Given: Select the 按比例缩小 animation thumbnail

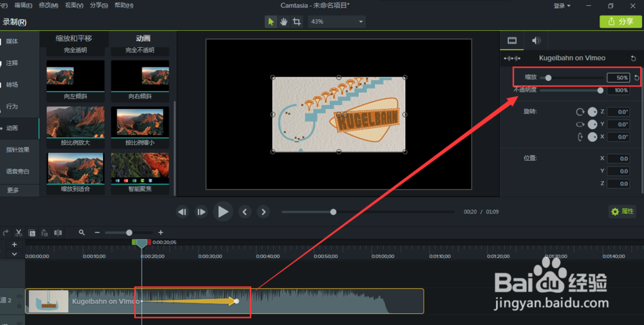Looking at the screenshot, I should [x=140, y=122].
